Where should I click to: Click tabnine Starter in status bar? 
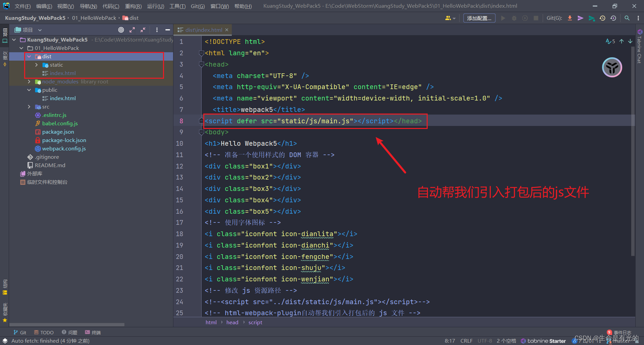click(543, 341)
